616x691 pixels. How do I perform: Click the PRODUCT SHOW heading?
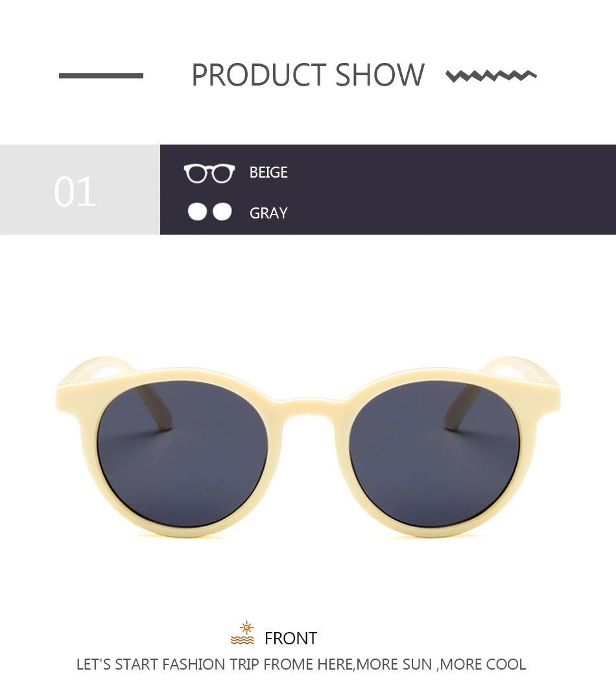click(x=308, y=75)
